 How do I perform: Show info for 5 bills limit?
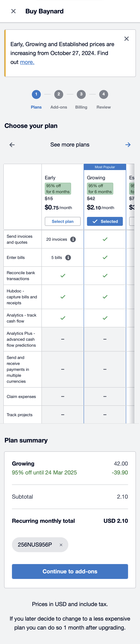click(x=68, y=258)
